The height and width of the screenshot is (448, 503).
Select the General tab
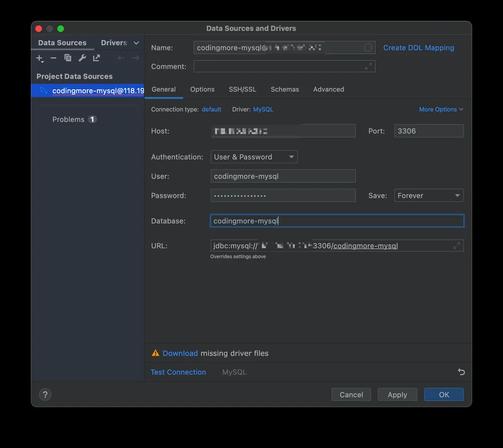[163, 89]
